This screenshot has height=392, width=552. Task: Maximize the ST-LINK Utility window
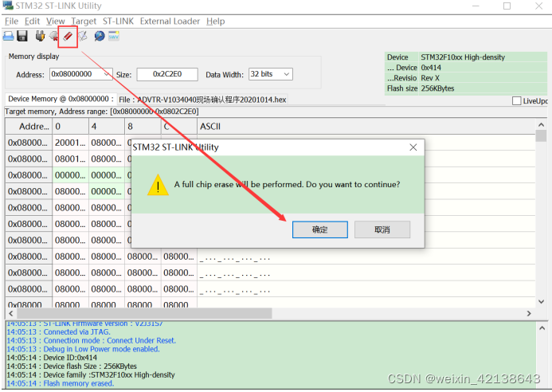pyautogui.click(x=507, y=6)
